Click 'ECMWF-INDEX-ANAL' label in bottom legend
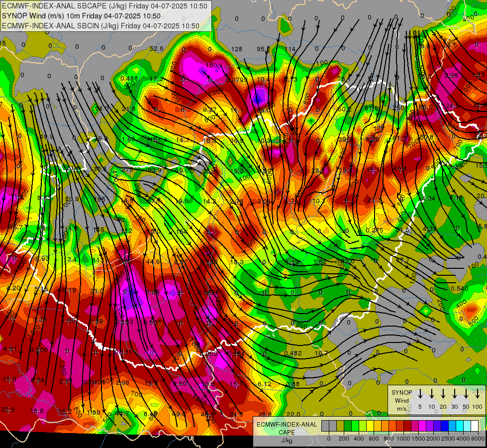 (x=287, y=425)
